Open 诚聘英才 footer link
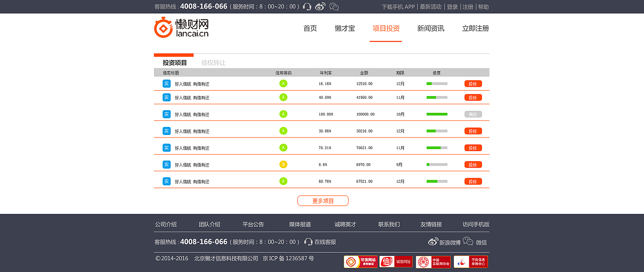 [345, 224]
